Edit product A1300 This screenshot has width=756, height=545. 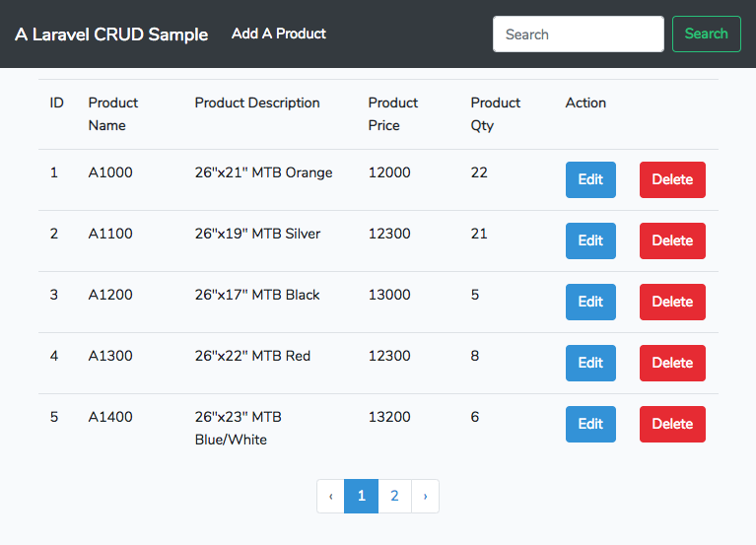click(x=590, y=363)
